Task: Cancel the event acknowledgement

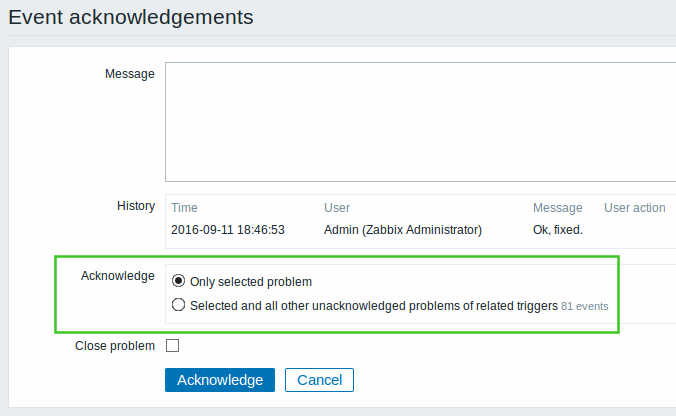Action: [x=319, y=380]
